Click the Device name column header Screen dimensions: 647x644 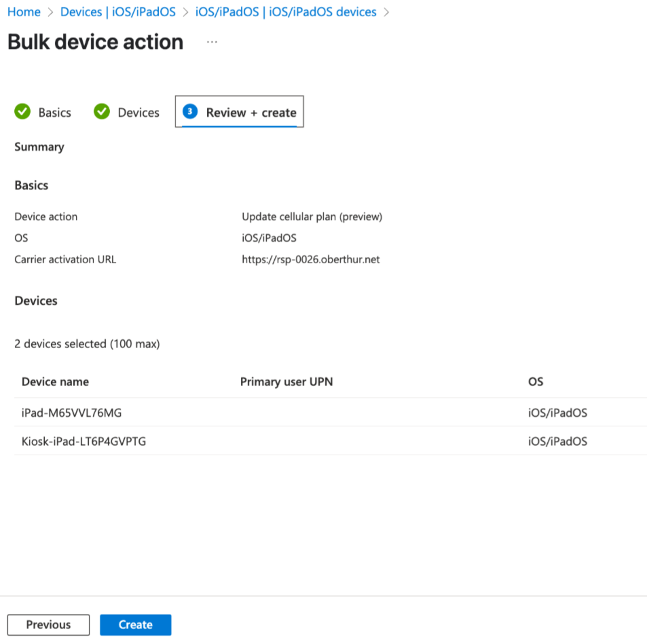[55, 381]
